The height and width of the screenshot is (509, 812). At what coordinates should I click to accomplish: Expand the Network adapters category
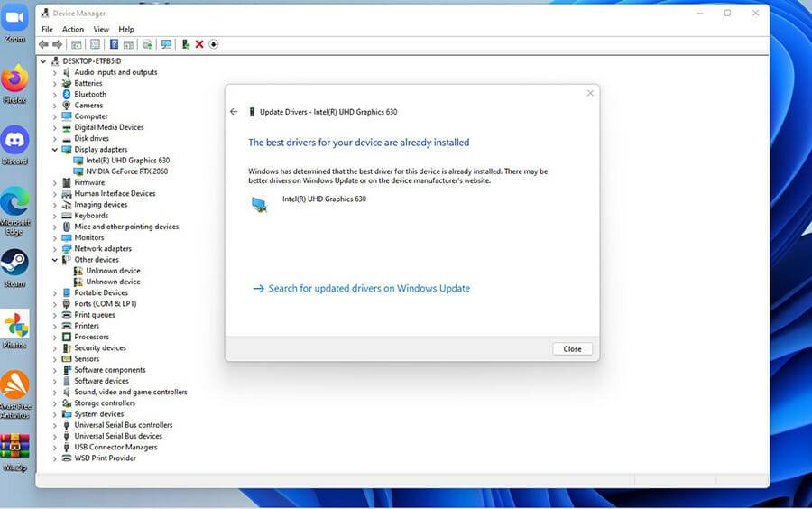tap(55, 249)
